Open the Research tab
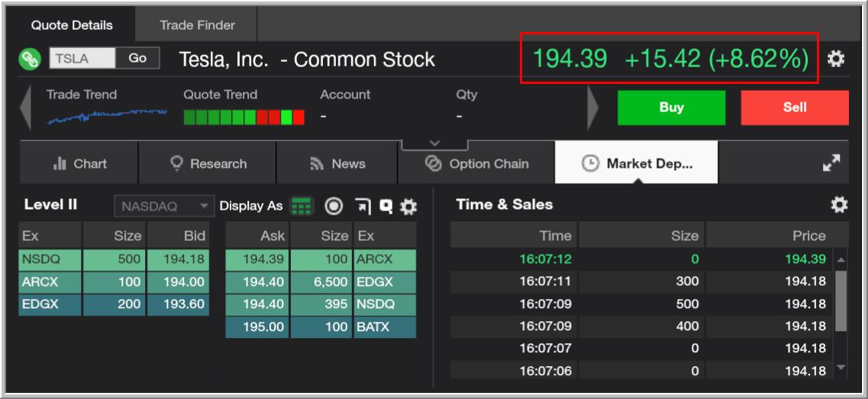This screenshot has width=868, height=399. (x=208, y=162)
